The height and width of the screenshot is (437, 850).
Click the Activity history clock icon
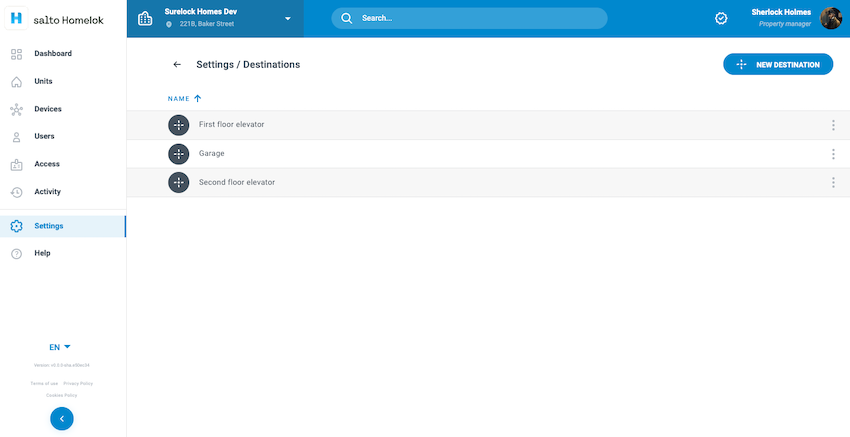16,192
